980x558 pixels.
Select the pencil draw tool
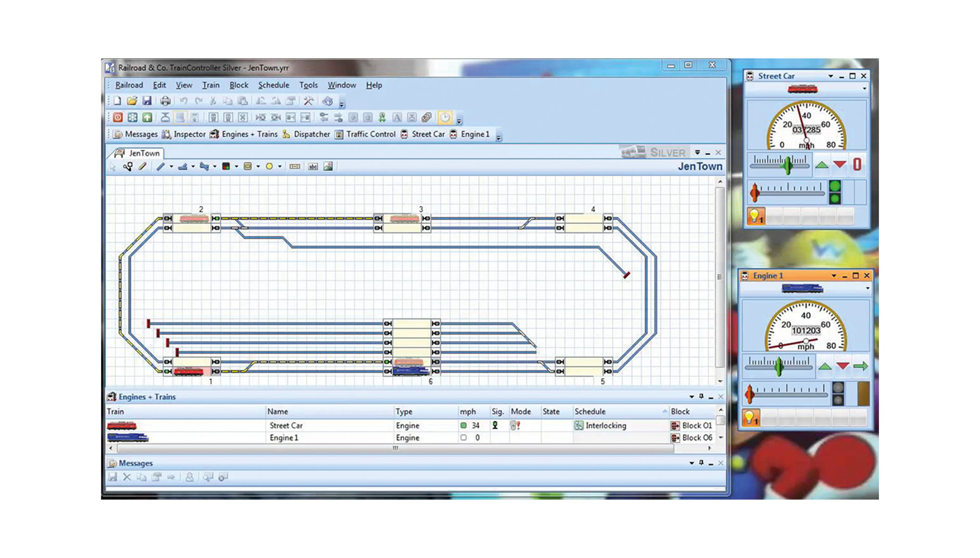tap(142, 167)
